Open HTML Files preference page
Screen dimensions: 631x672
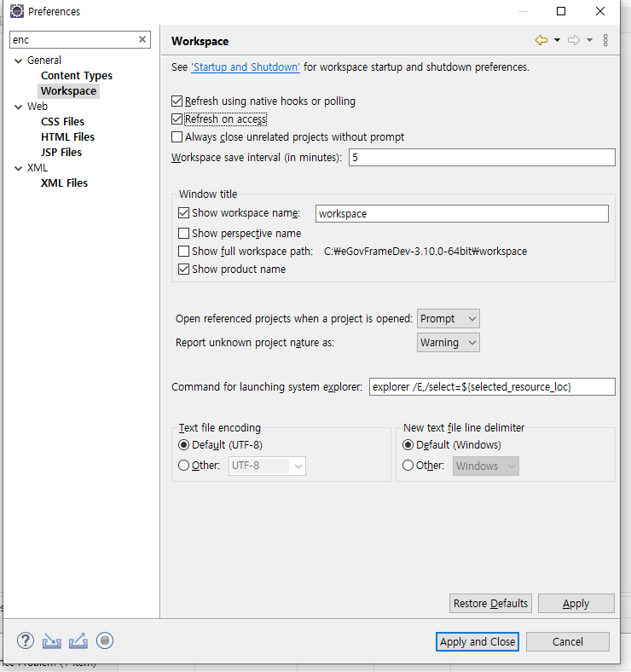[x=67, y=137]
